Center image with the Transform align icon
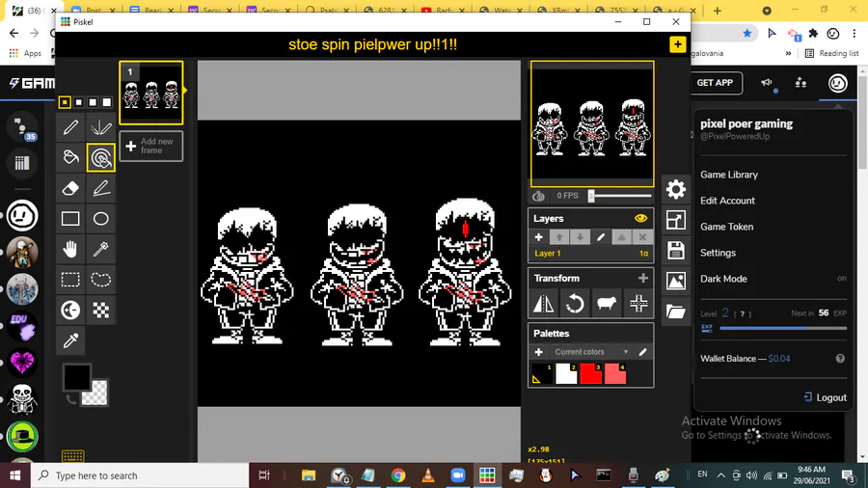The image size is (868, 488). pyautogui.click(x=638, y=303)
